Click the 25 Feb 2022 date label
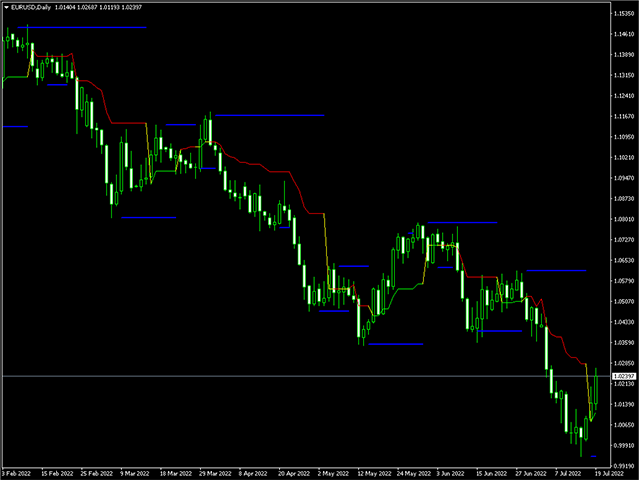This screenshot has height=480, width=640. pos(97,474)
